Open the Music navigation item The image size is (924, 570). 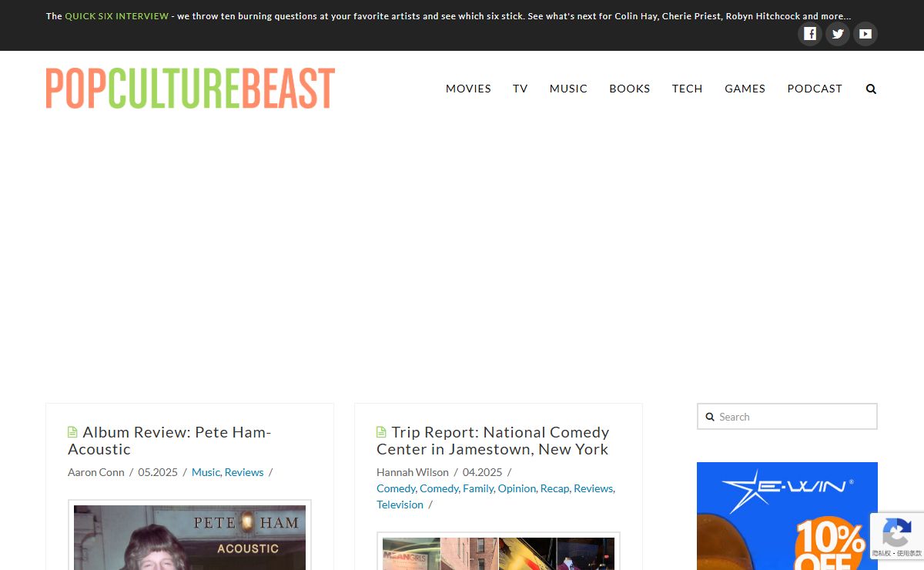(x=568, y=89)
